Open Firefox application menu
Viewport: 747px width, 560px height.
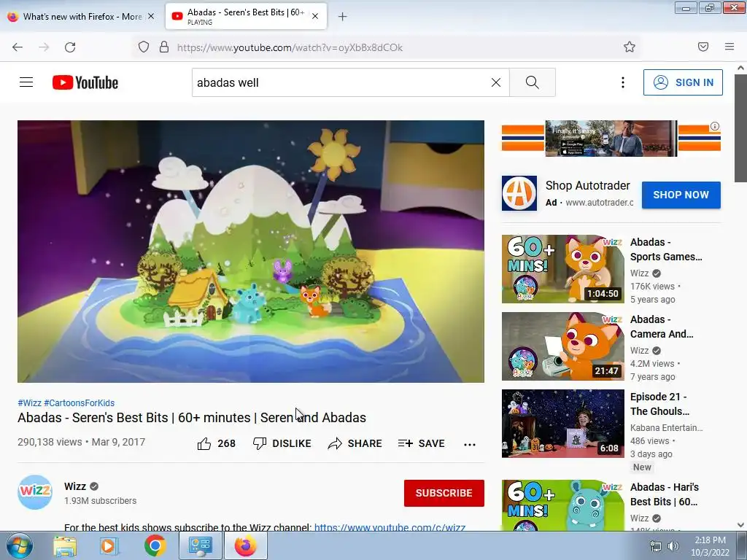pos(729,47)
